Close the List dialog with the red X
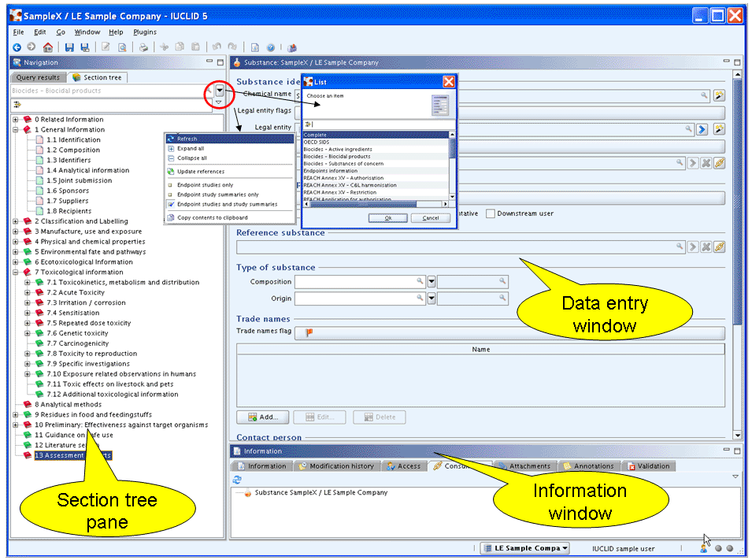The width and height of the screenshot is (752, 560). 448,82
